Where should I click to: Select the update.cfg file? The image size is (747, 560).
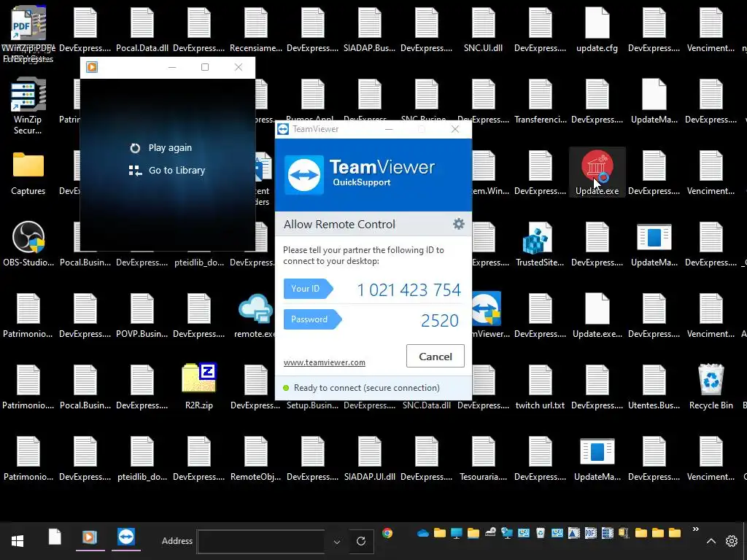(597, 29)
